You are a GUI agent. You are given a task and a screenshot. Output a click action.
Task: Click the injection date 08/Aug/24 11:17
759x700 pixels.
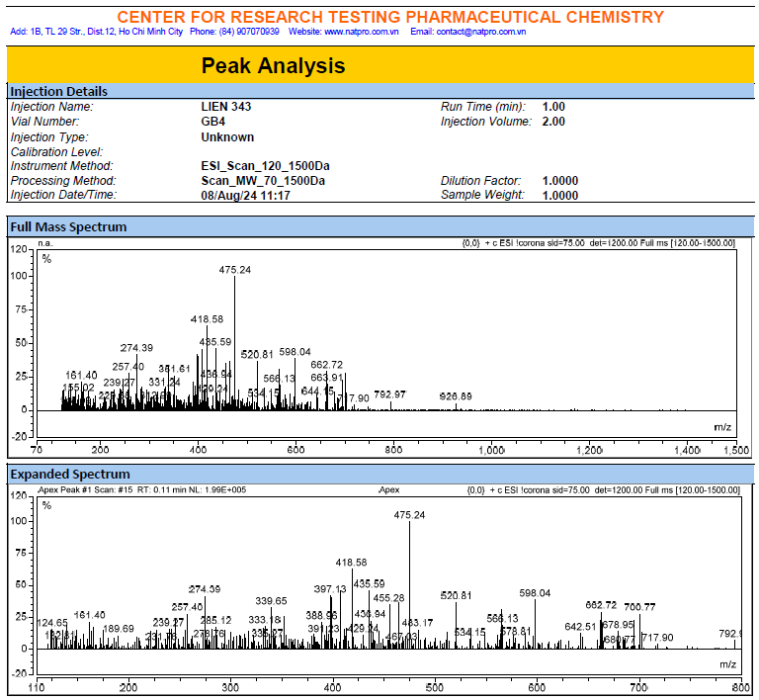(245, 196)
